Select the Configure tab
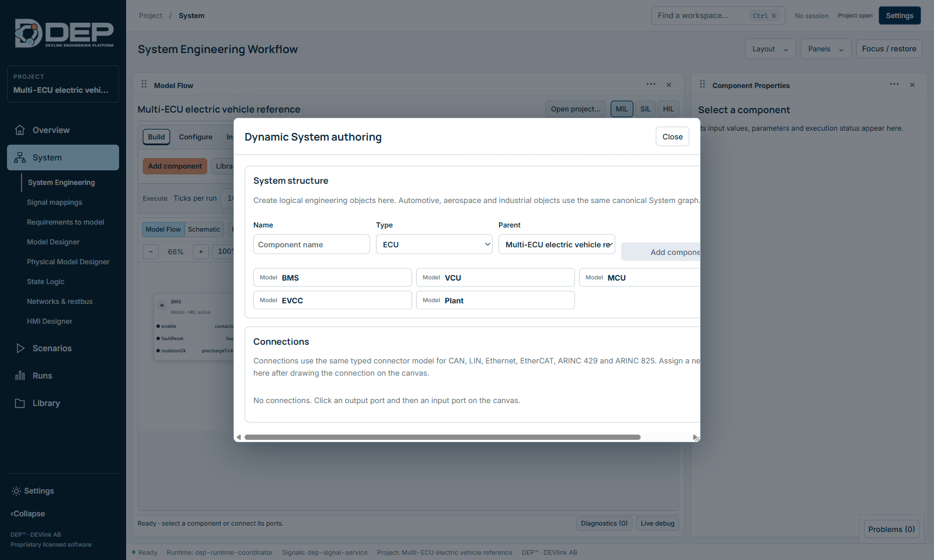This screenshot has height=560, width=934. tap(196, 137)
